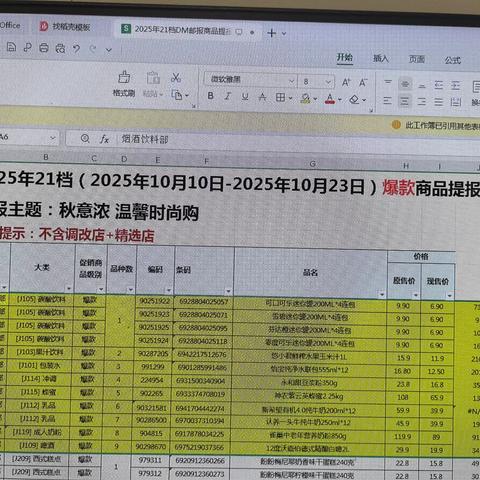Open filter dropdown for 编码 column

pos(169,290)
